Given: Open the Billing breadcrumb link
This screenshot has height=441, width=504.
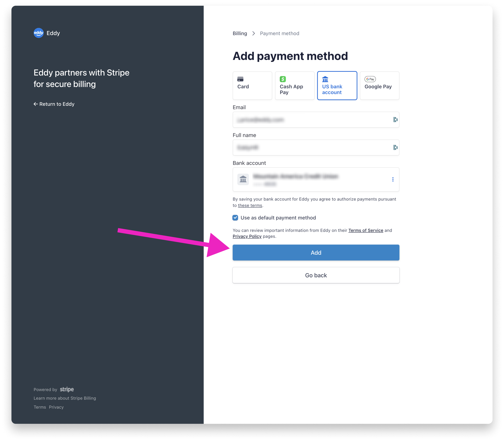Looking at the screenshot, I should coord(240,33).
